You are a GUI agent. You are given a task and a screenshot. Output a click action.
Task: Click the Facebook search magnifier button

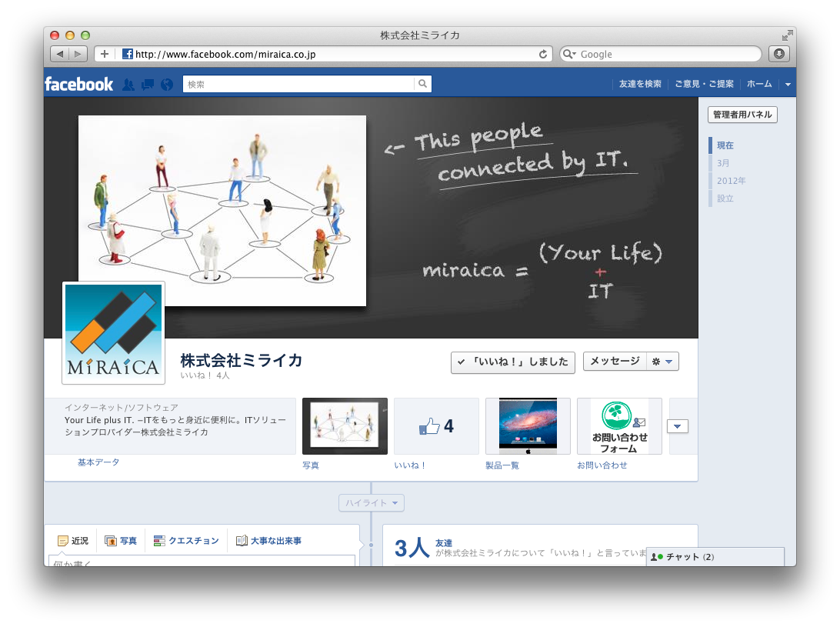click(422, 84)
